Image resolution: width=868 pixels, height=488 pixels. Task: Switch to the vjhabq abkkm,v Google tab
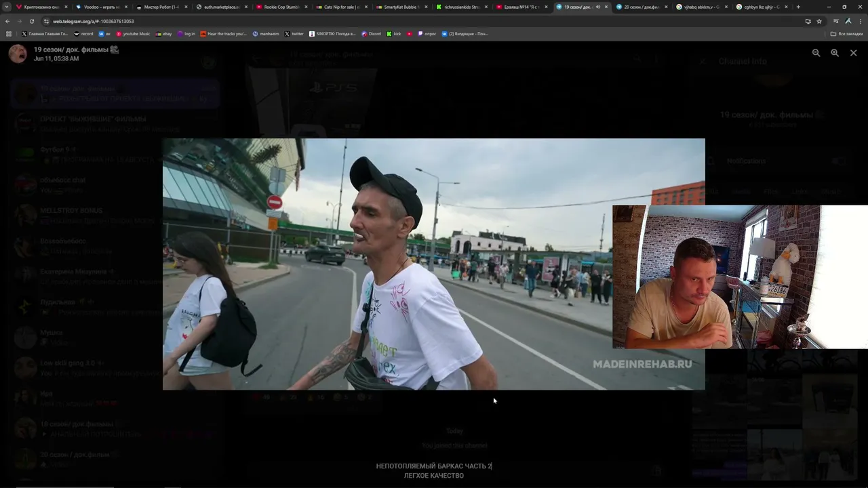(702, 7)
